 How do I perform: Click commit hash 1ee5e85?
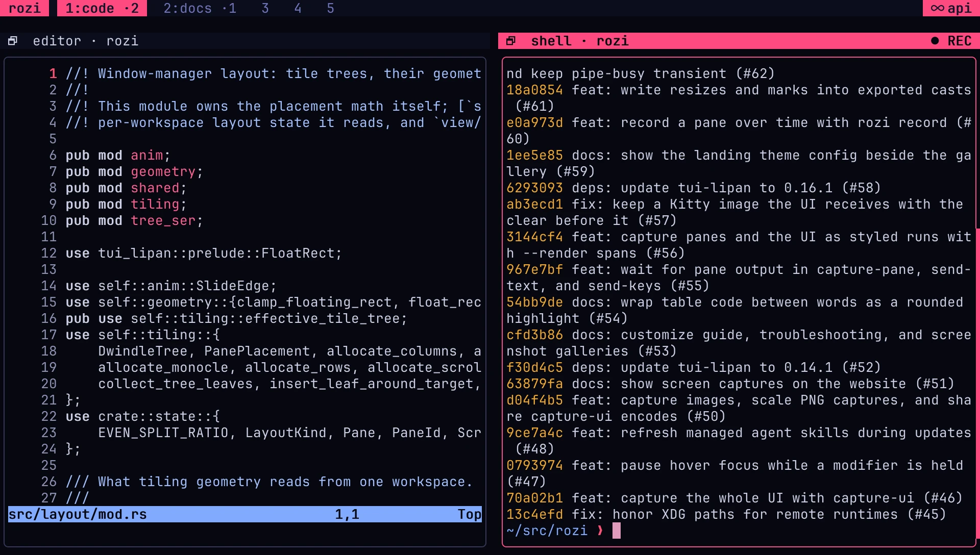point(535,155)
